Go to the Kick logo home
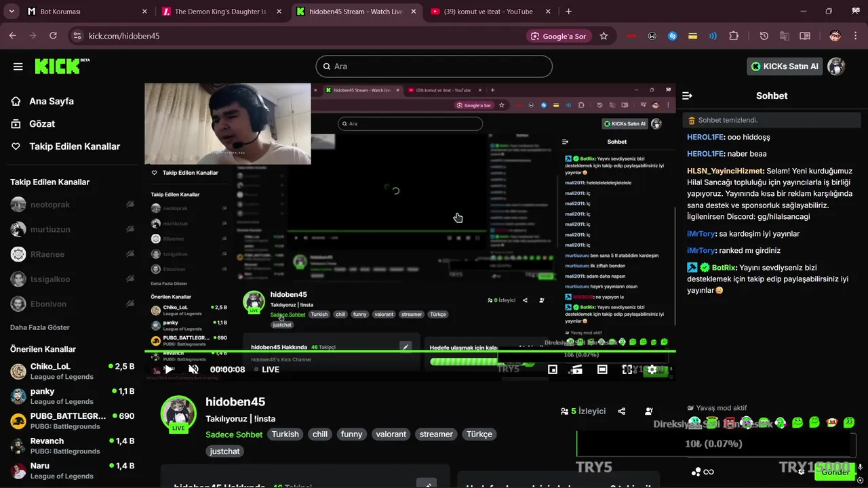The image size is (868, 488). pos(62,66)
